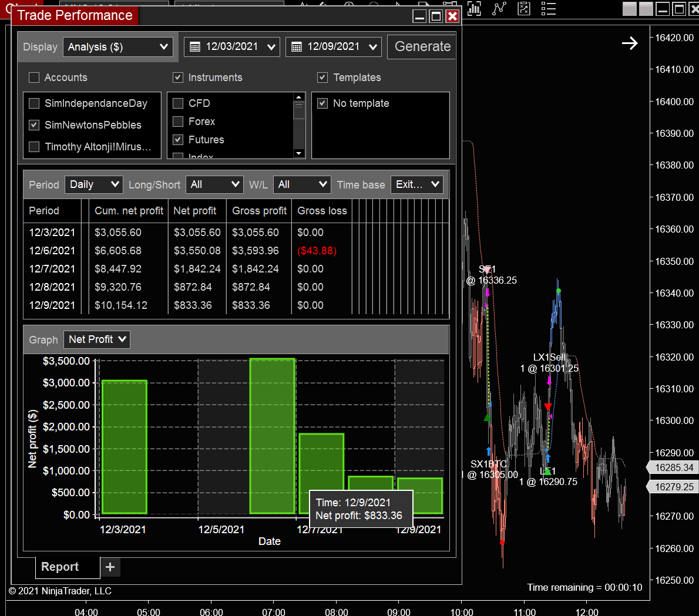Screen dimensions: 699x616
Task: Open the Strategies clipboard icon
Action: (523, 9)
